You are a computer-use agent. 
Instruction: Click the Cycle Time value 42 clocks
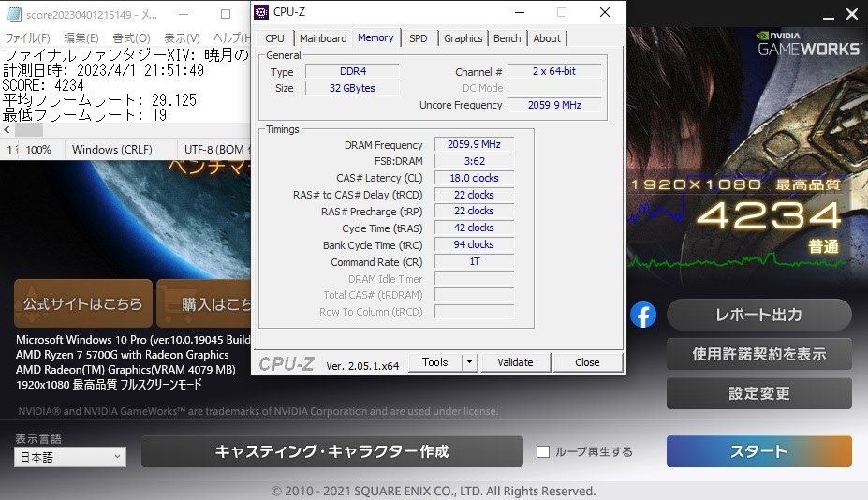pos(475,228)
